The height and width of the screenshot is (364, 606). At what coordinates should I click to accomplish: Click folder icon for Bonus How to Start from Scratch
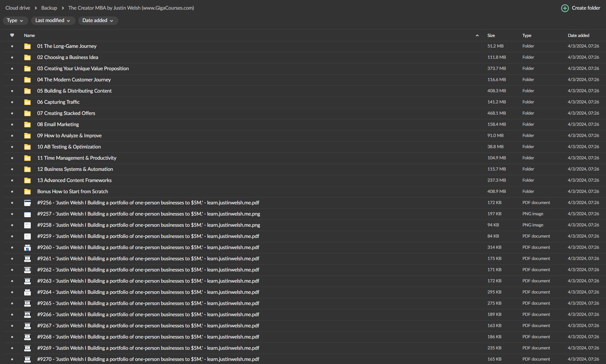(27, 192)
